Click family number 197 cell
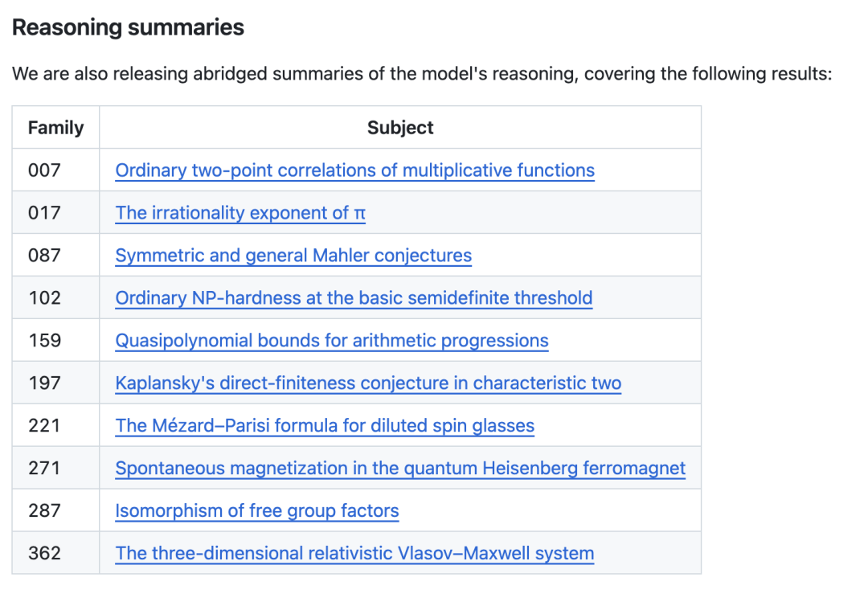Viewport: 868px width, 598px height. point(56,383)
